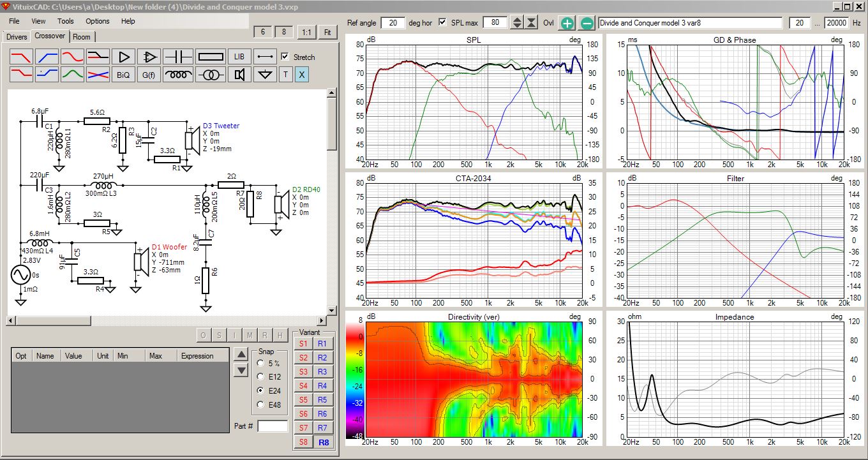868x460 pixels.
Task: Move part up with the up arrow button
Action: click(241, 355)
